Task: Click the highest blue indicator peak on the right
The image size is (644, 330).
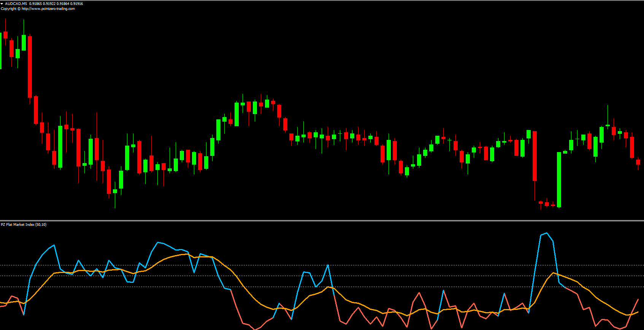Action: pos(546,233)
